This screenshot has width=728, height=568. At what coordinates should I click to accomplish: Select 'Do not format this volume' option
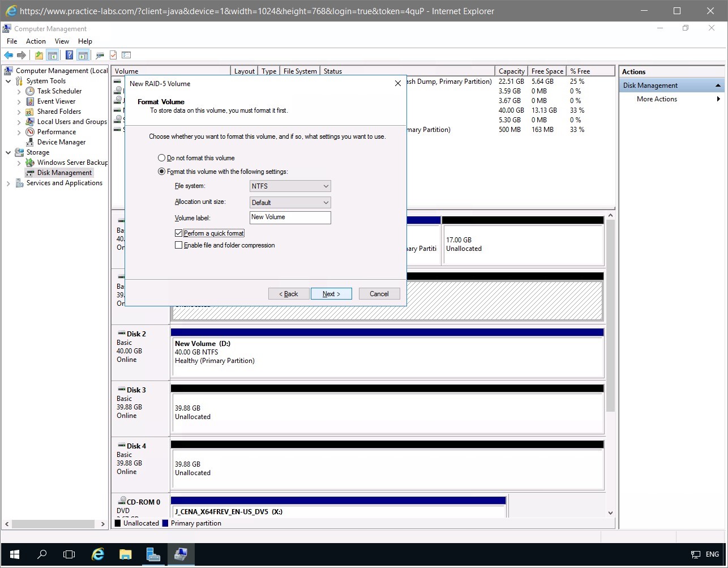pyautogui.click(x=162, y=158)
